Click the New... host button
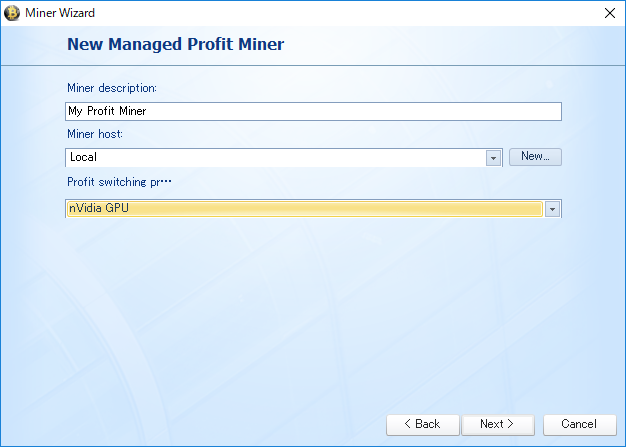626x447 pixels. [x=535, y=157]
